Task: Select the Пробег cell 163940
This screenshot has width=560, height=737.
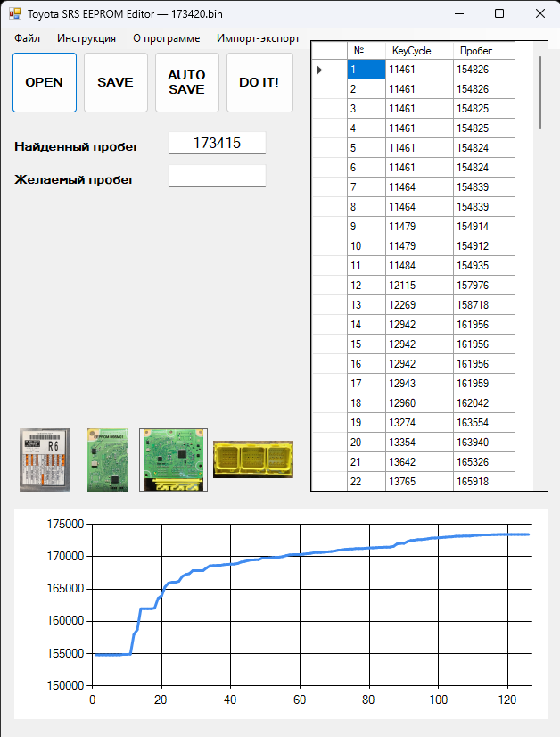Action: click(x=484, y=443)
